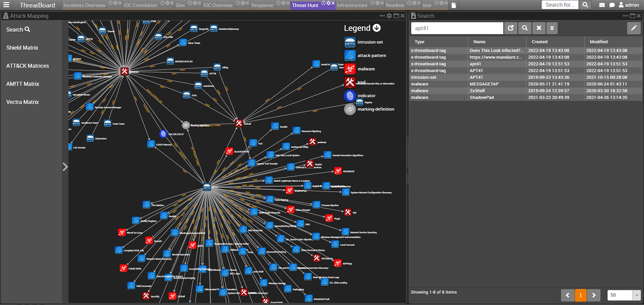Select the indicator node 103.238.225.37
The width and height of the screenshot is (644, 305).
(163, 134)
